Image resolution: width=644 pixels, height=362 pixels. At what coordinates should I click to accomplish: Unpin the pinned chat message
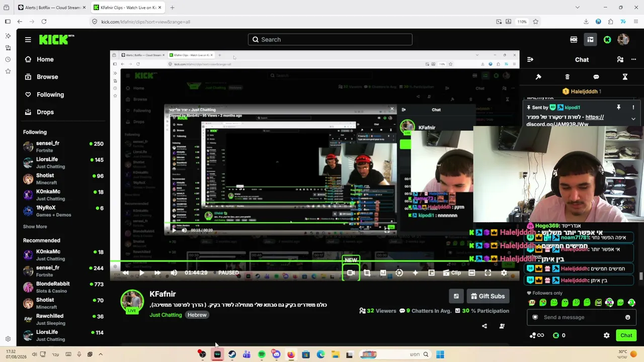click(618, 107)
